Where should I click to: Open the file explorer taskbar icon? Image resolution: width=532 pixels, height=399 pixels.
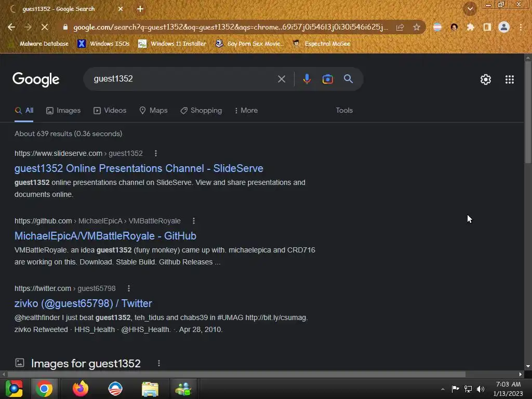[x=150, y=389]
